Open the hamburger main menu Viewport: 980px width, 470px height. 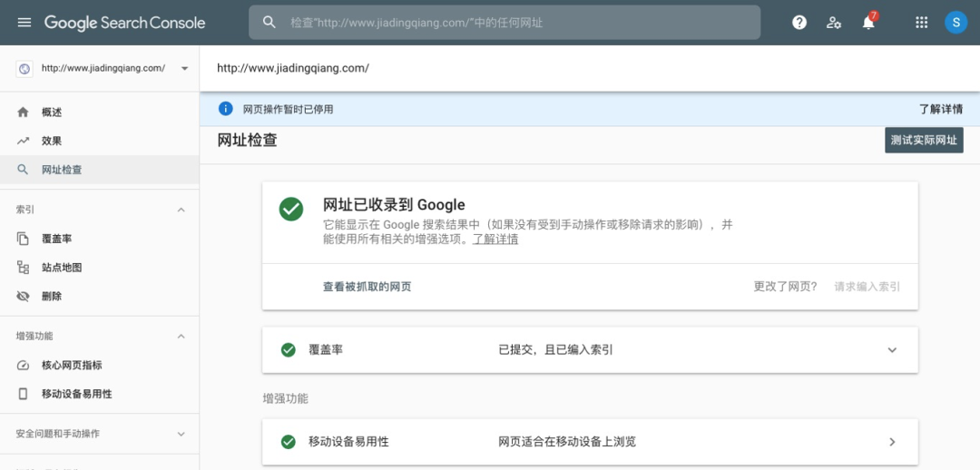tap(24, 23)
